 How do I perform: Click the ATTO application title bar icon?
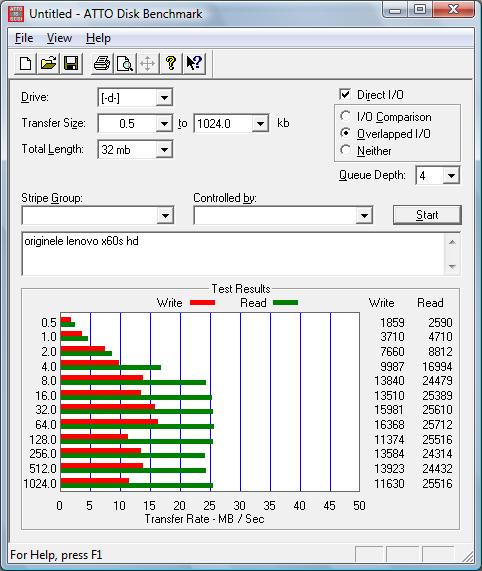click(16, 14)
